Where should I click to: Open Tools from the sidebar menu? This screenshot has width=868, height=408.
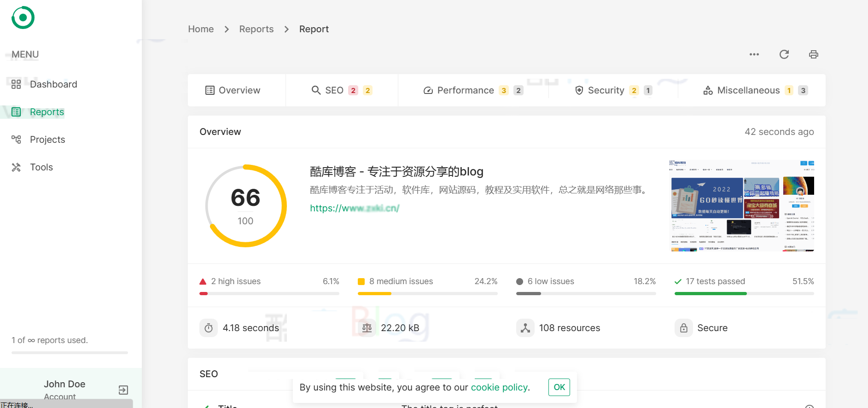(x=41, y=167)
